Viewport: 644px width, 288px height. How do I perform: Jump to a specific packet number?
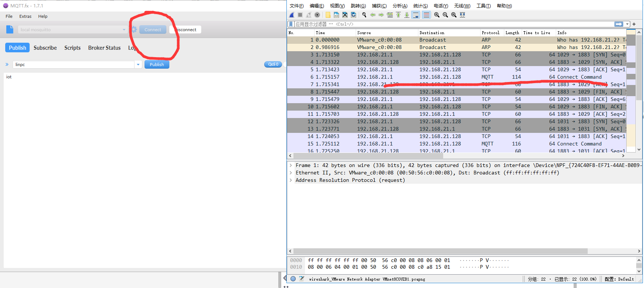tap(390, 15)
